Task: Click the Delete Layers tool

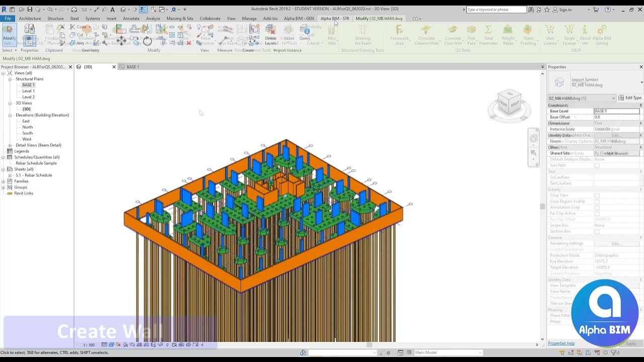Action: (271, 34)
